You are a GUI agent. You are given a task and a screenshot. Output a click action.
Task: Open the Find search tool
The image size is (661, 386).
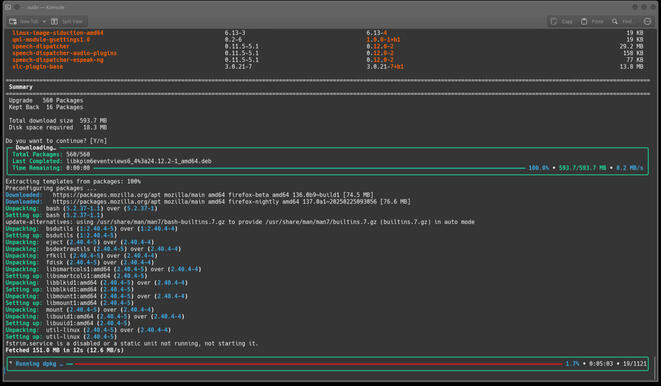(623, 21)
